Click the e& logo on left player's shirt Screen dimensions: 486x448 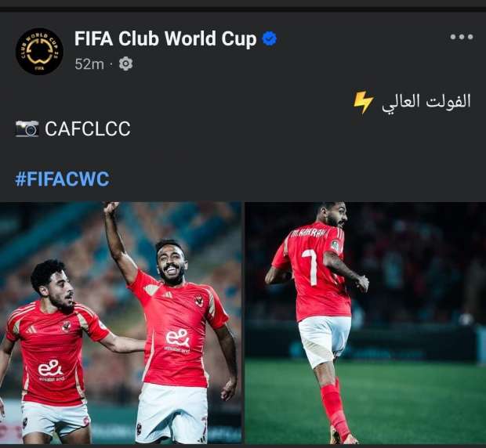(x=50, y=368)
